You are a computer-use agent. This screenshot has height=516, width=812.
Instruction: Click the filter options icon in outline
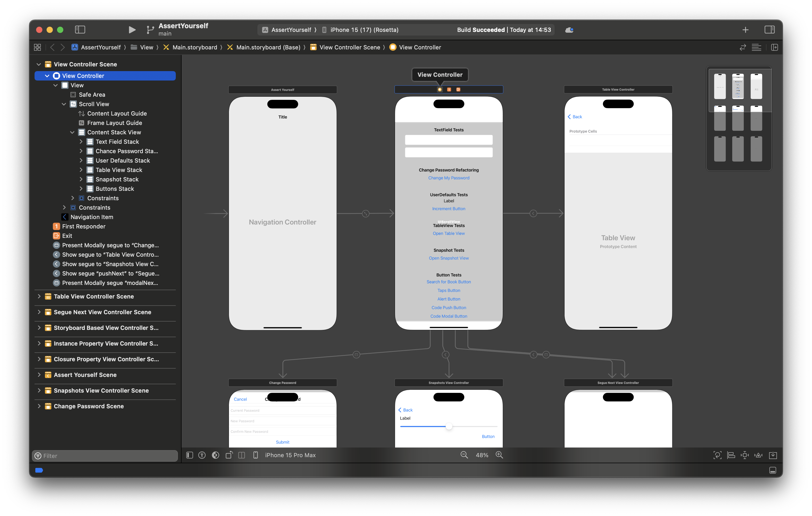[38, 456]
